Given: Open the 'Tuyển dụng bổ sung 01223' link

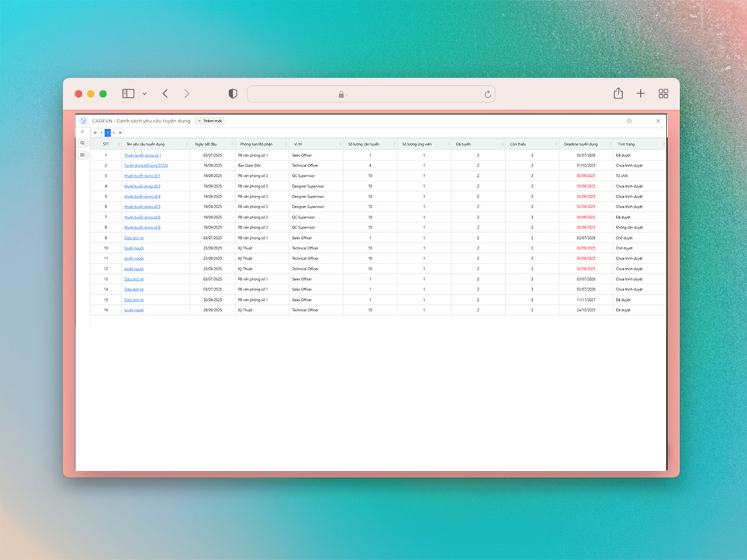Looking at the screenshot, I should point(146,166).
